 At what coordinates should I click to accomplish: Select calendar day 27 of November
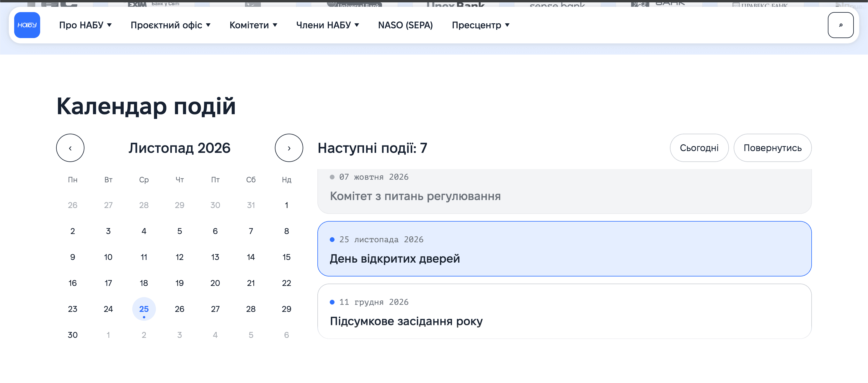(215, 309)
